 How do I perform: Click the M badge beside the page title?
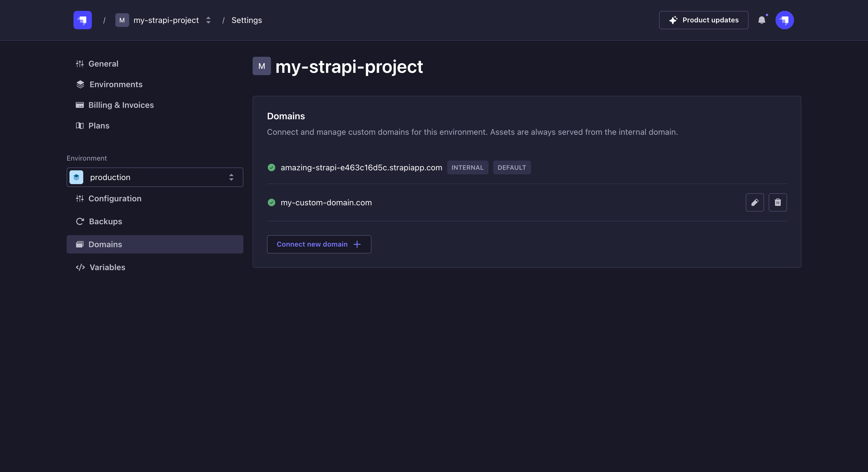coord(262,66)
